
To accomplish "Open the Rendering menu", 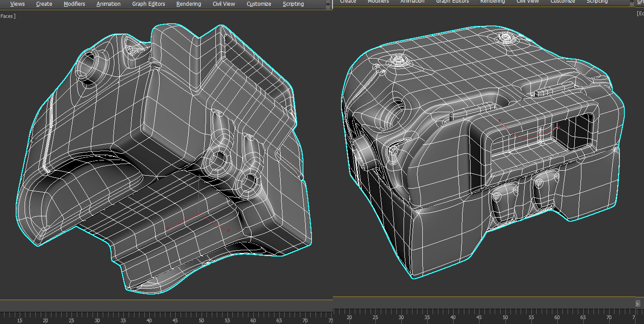I will [x=188, y=4].
